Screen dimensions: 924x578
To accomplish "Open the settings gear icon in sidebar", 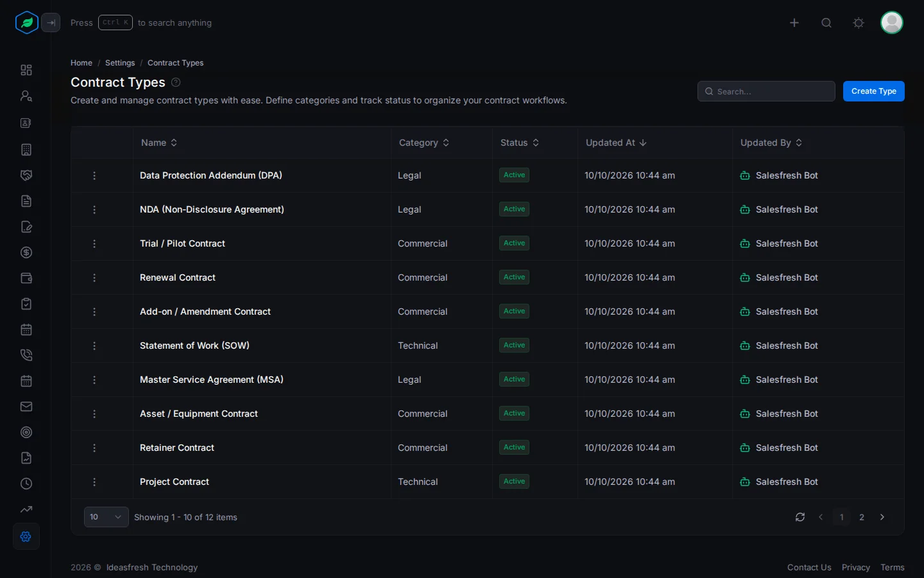I will click(x=26, y=536).
